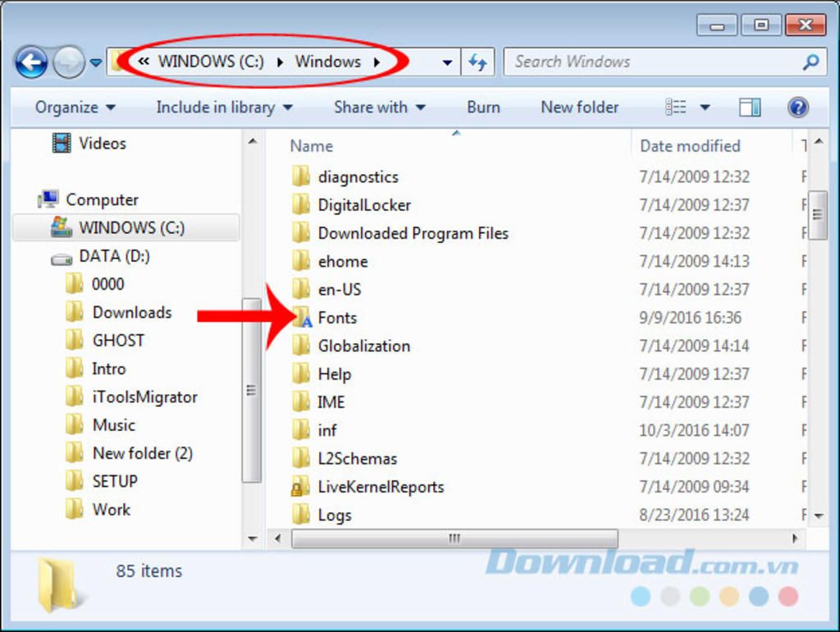Toggle the preview pane icon

750,108
